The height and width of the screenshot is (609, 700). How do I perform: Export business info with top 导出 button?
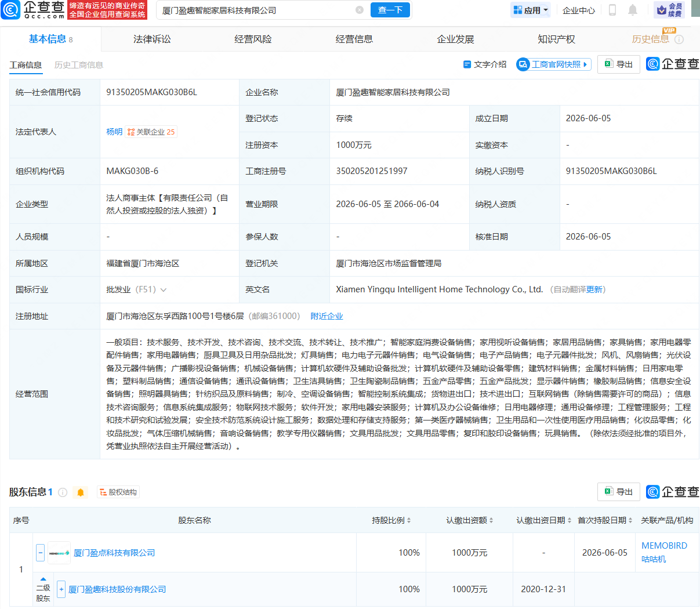619,64
